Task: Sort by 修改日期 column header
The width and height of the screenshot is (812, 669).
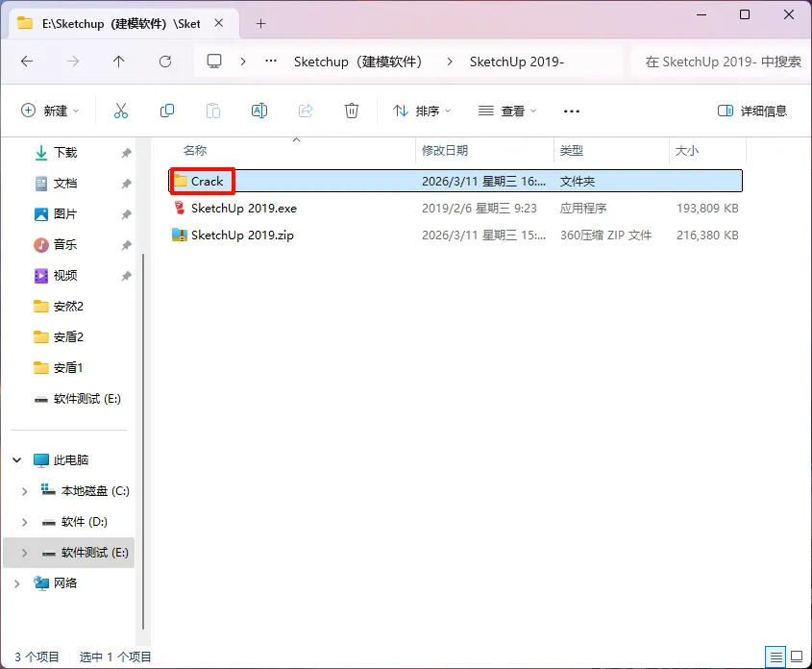Action: [x=445, y=151]
